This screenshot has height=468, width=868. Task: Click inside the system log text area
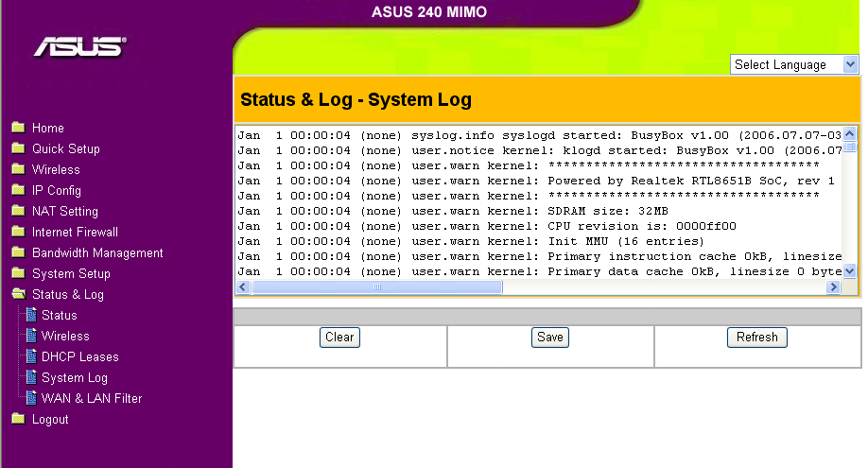[539, 203]
